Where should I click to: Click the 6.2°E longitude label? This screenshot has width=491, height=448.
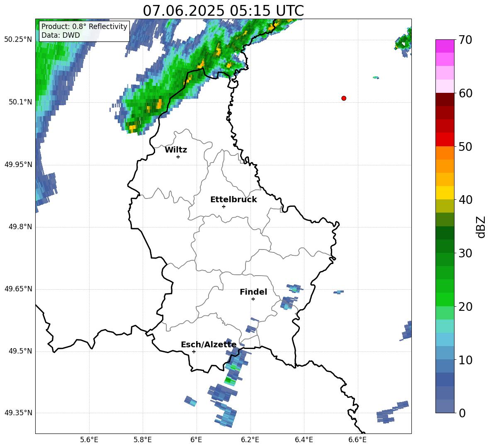point(250,440)
